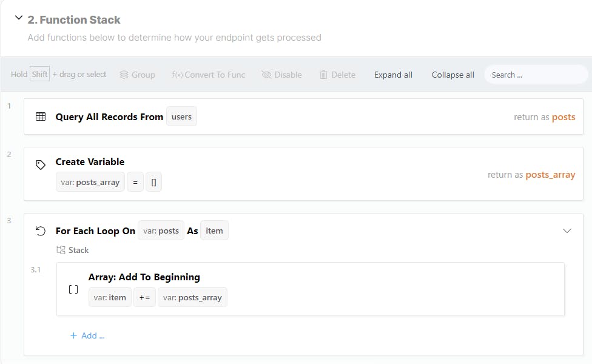
Task: Click the Collapse all button
Action: point(452,75)
